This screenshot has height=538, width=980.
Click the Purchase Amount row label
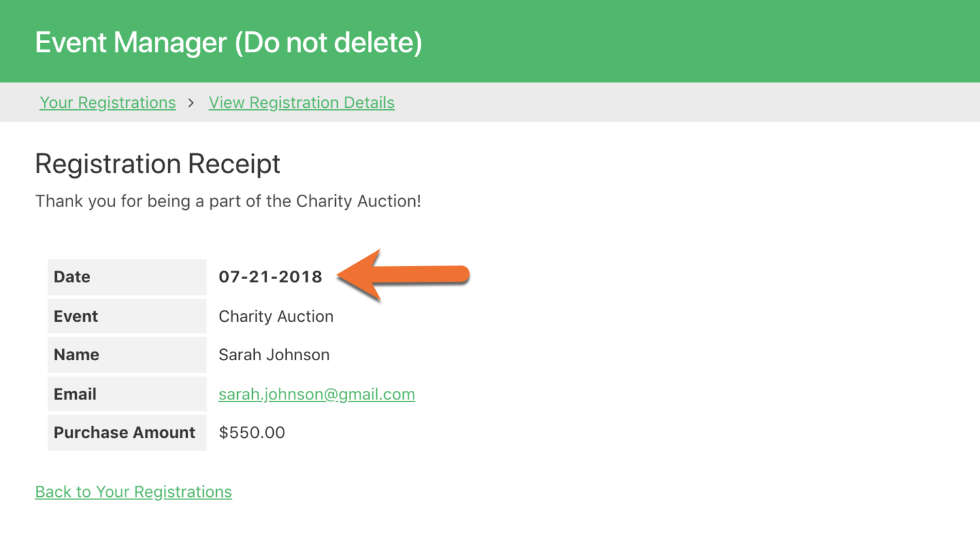124,433
